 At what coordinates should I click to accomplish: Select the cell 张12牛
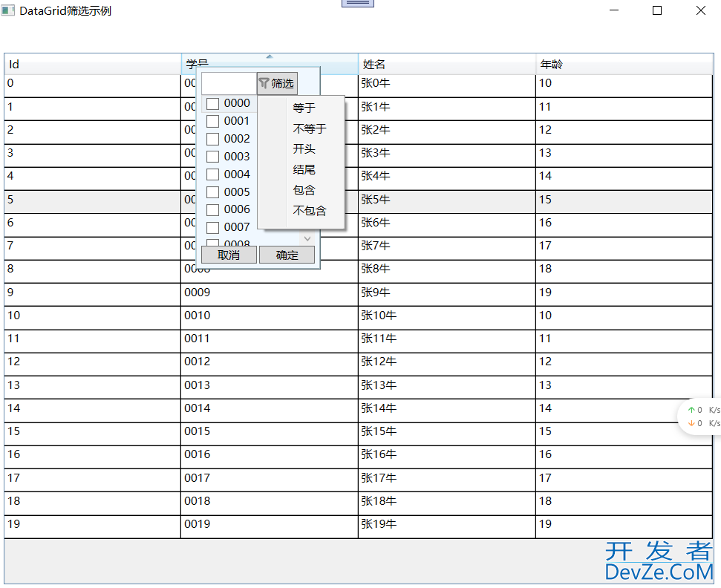coord(447,365)
